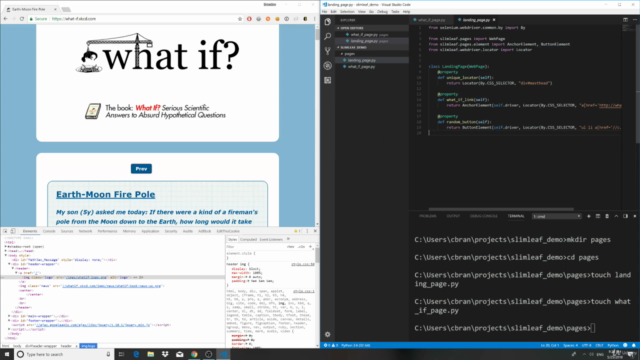This screenshot has height=360, width=640.
Task: Expand footer-wrapper div in DevTools Elements
Action: pyautogui.click(x=9, y=320)
